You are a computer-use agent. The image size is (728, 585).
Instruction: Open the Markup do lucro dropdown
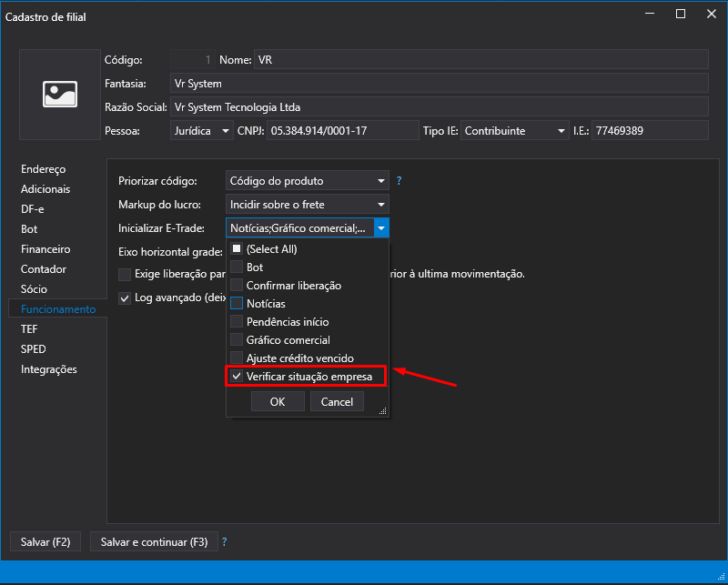[x=381, y=205]
